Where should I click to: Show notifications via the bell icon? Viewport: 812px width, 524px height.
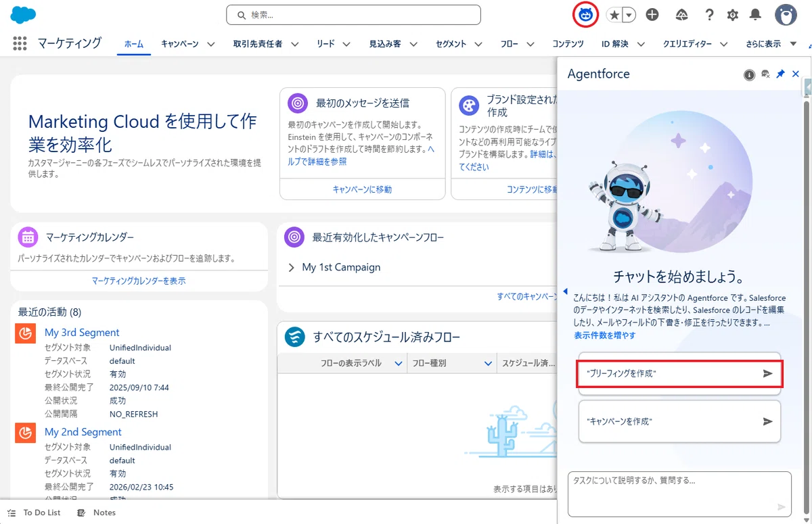tap(755, 15)
